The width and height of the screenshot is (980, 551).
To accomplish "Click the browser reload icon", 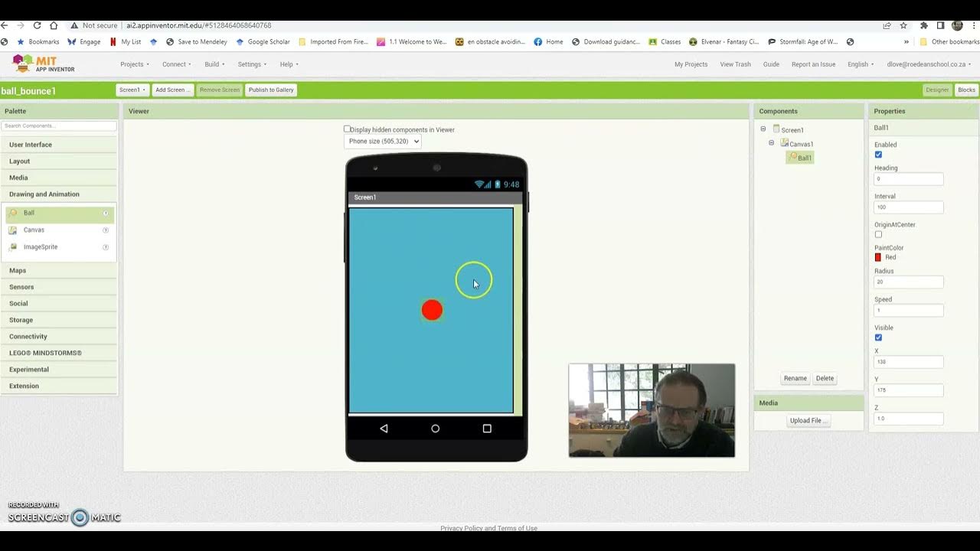I will (37, 25).
